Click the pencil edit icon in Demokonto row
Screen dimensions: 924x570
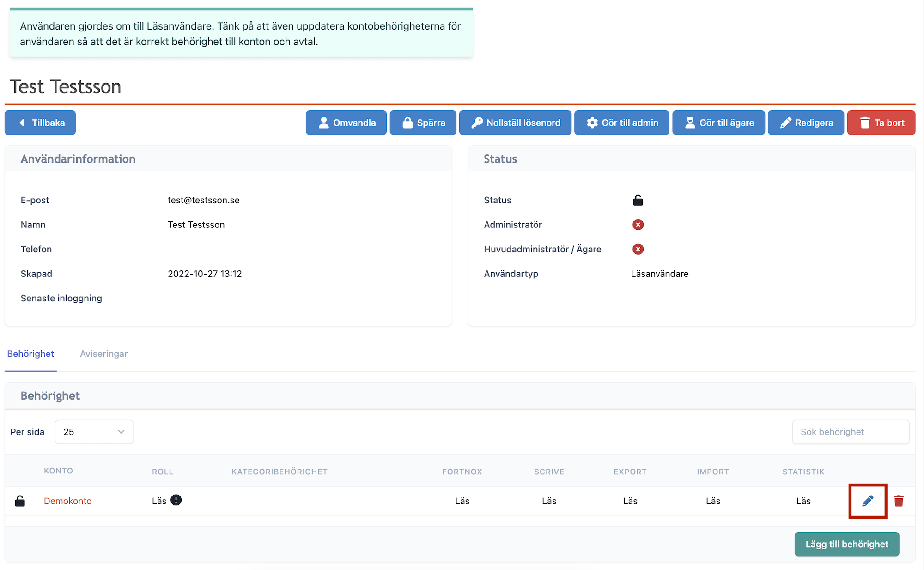coord(867,501)
